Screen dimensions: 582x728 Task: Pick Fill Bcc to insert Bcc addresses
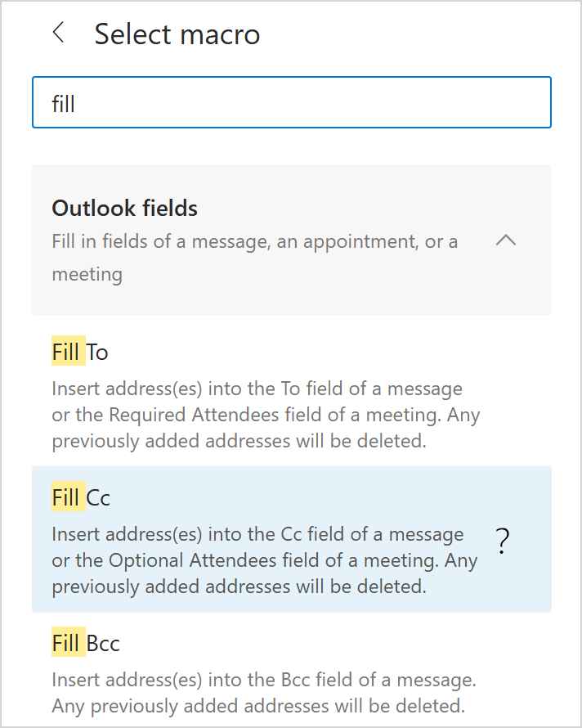[x=86, y=643]
